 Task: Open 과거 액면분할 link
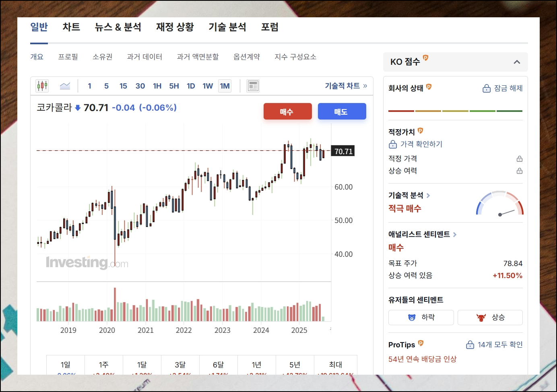198,57
